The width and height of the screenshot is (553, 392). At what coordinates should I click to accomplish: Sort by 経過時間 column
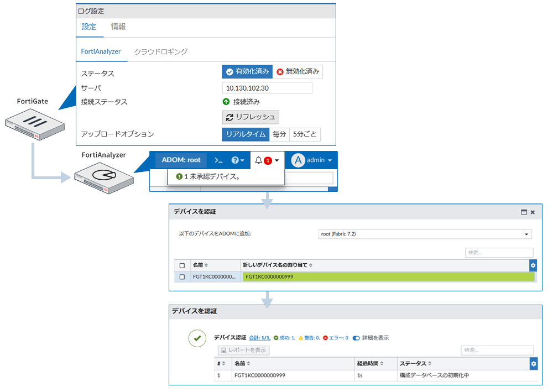click(371, 363)
